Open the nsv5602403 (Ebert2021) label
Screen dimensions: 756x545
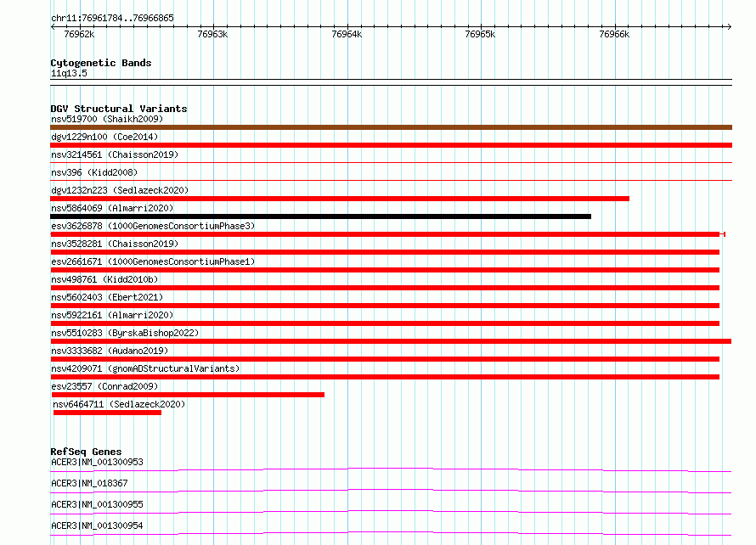point(107,297)
